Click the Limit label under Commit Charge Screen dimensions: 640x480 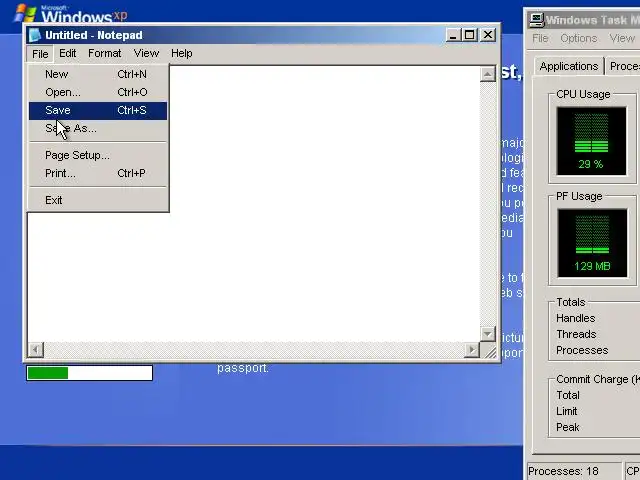pyautogui.click(x=567, y=411)
